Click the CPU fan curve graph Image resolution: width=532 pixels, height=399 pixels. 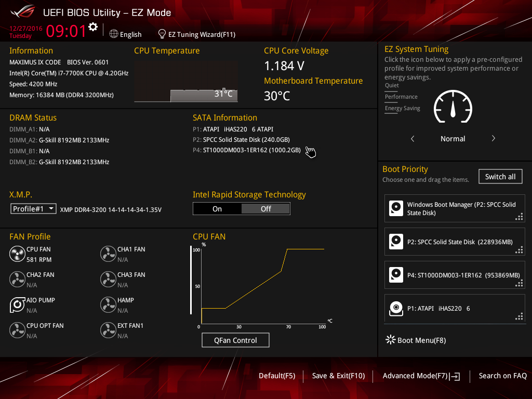click(263, 285)
